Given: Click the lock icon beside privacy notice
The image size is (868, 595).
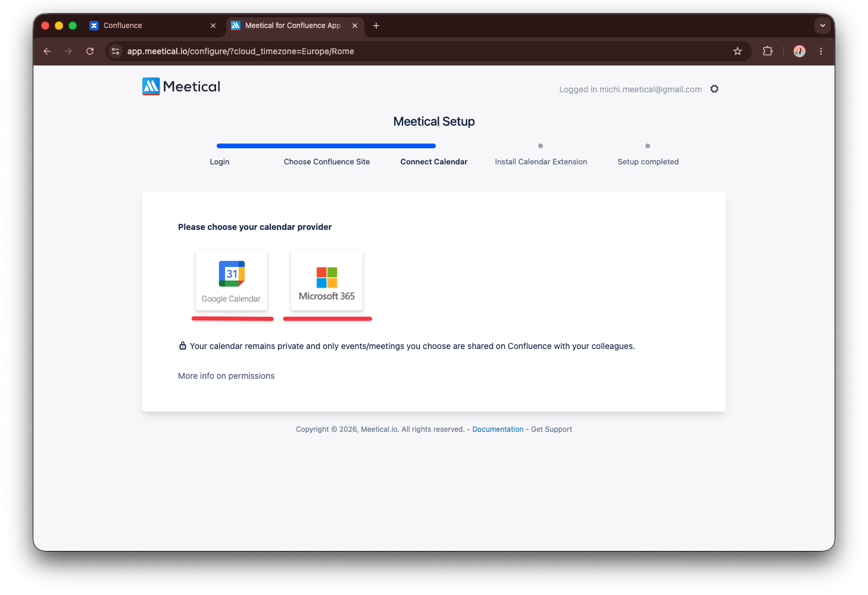Looking at the screenshot, I should pyautogui.click(x=183, y=345).
